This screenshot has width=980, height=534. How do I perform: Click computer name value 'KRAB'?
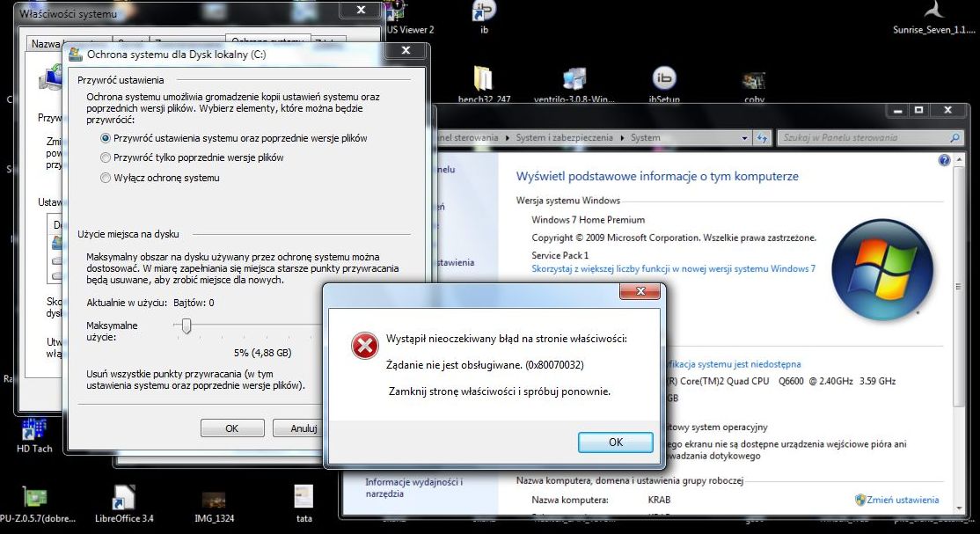click(x=660, y=500)
